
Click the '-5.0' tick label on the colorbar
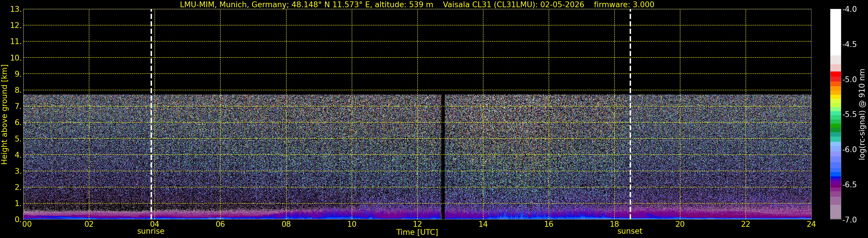coord(849,80)
